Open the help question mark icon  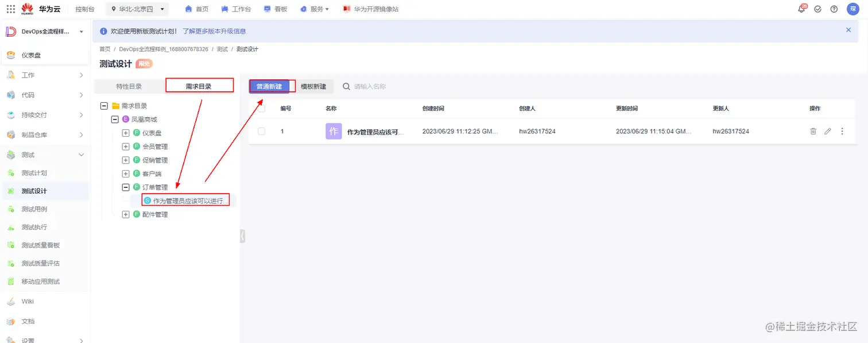click(x=834, y=9)
